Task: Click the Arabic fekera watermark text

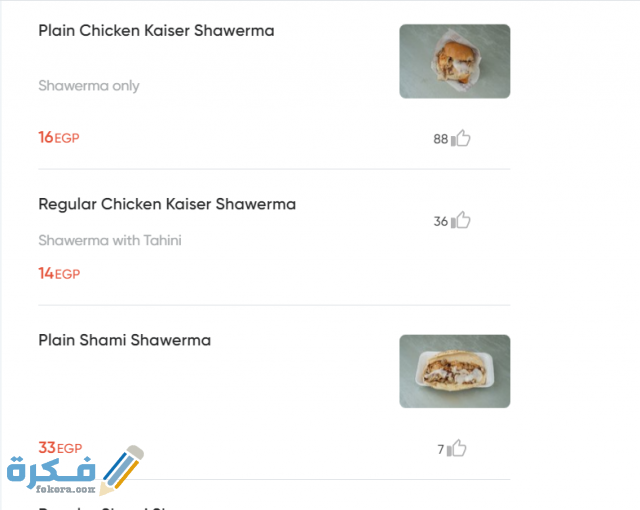Action: pos(50,469)
